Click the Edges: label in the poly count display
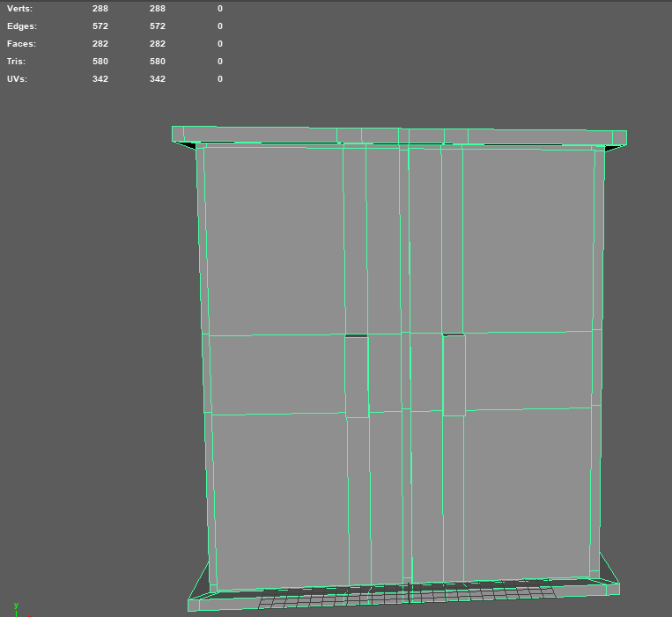This screenshot has width=672, height=617. tap(22, 26)
